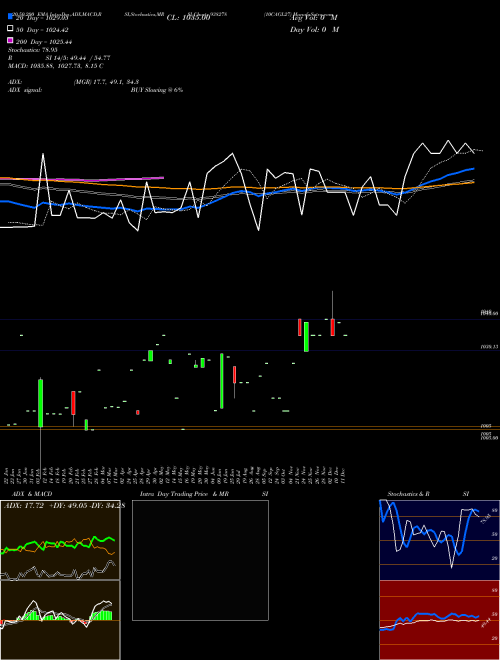Click the MACD histogram panel
The height and width of the screenshot is (660, 500).
[60, 620]
